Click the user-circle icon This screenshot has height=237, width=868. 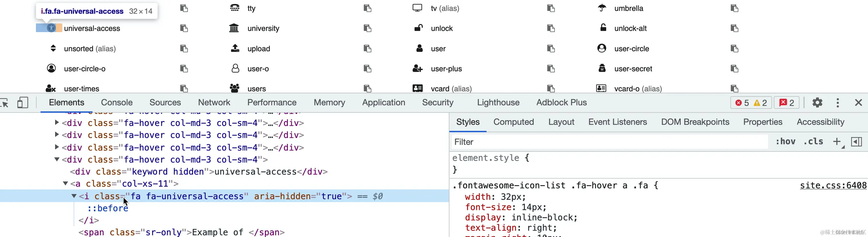(x=601, y=48)
